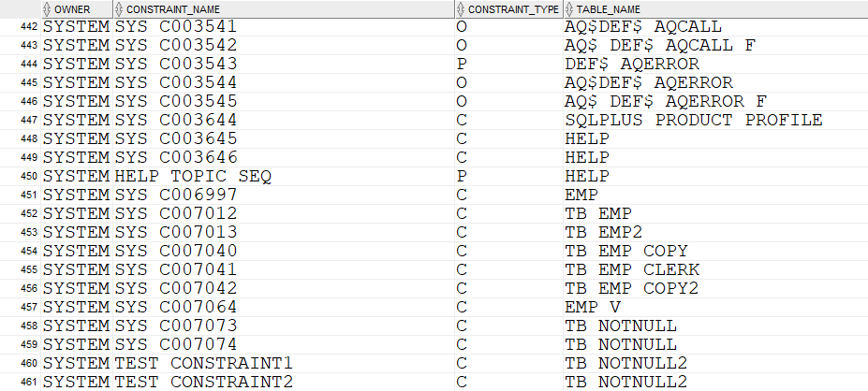Click sort icon beside OWNER header

pyautogui.click(x=47, y=9)
